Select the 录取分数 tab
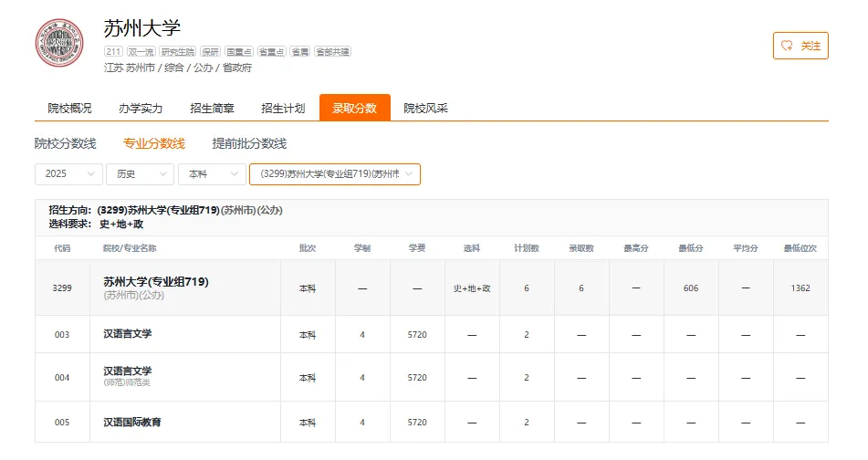Viewport: 868px width, 460px height. [355, 108]
